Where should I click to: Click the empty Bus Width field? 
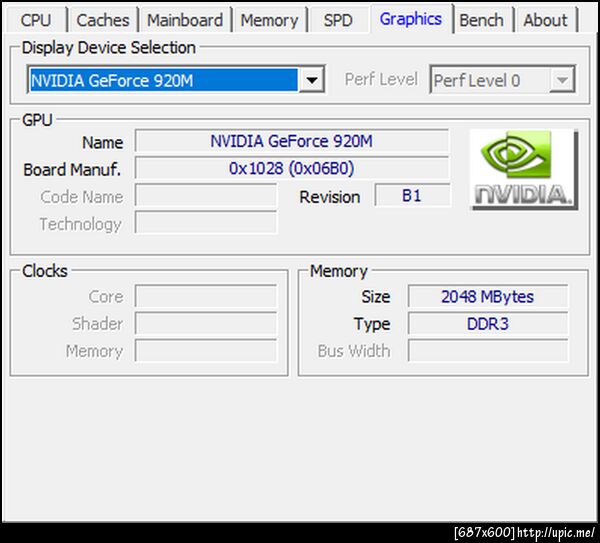click(x=488, y=351)
